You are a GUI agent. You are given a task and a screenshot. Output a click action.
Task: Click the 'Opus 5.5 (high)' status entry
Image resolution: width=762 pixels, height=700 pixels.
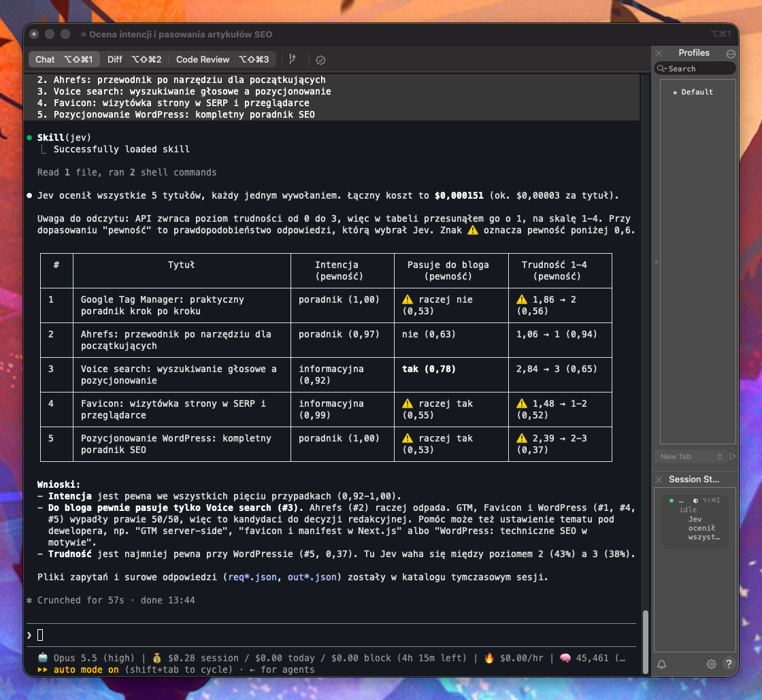pyautogui.click(x=94, y=658)
